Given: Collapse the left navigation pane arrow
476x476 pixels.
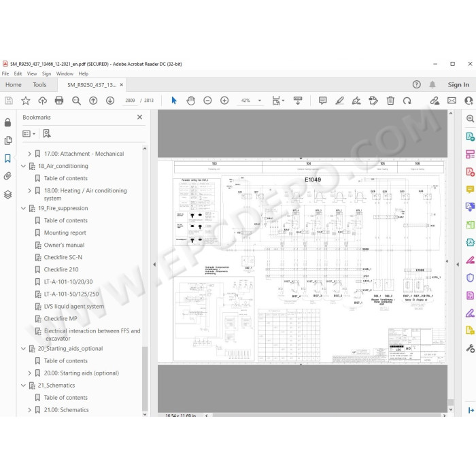Looking at the screenshot, I should (x=154, y=265).
